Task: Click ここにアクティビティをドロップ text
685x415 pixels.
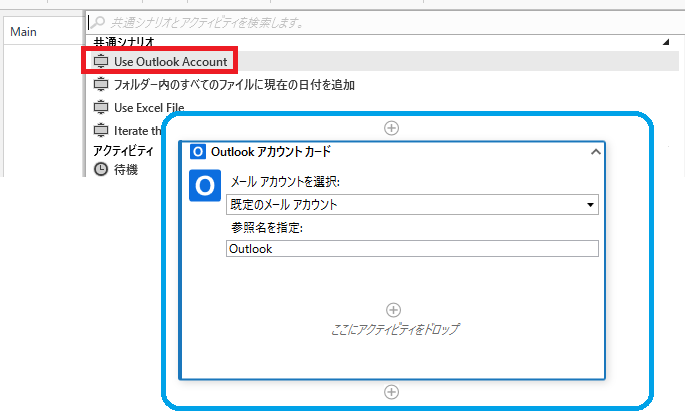Action: point(395,329)
